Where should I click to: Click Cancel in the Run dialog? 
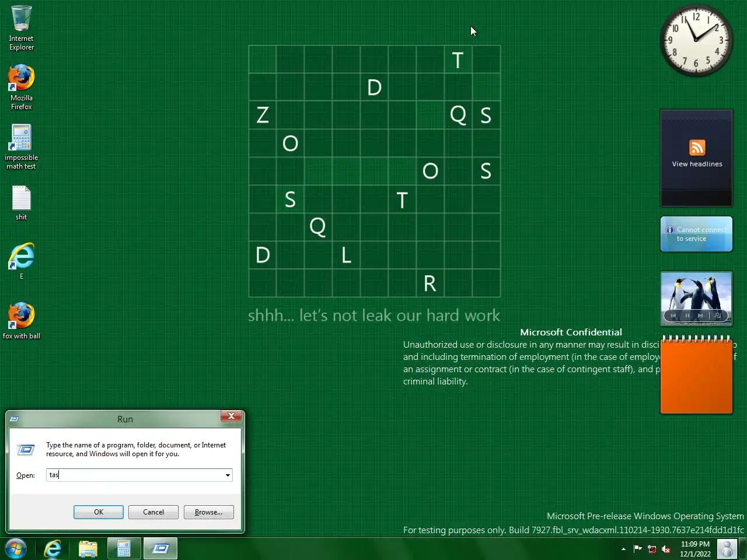[153, 512]
